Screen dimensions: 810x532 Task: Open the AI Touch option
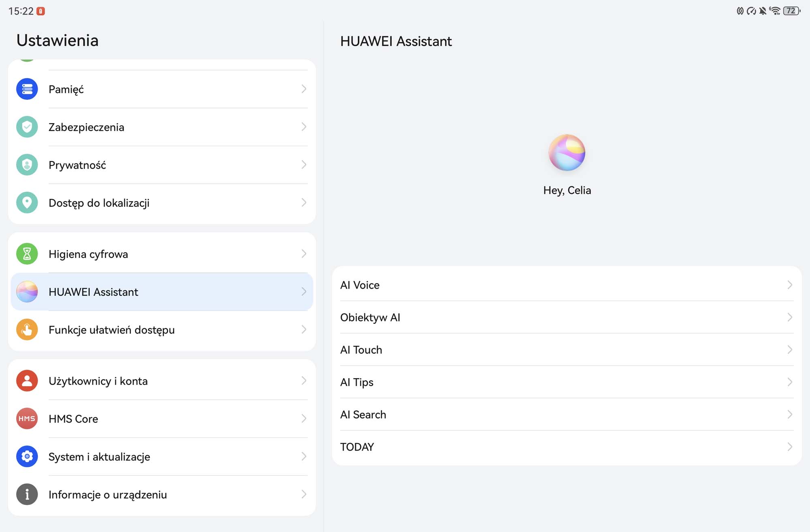coord(567,350)
